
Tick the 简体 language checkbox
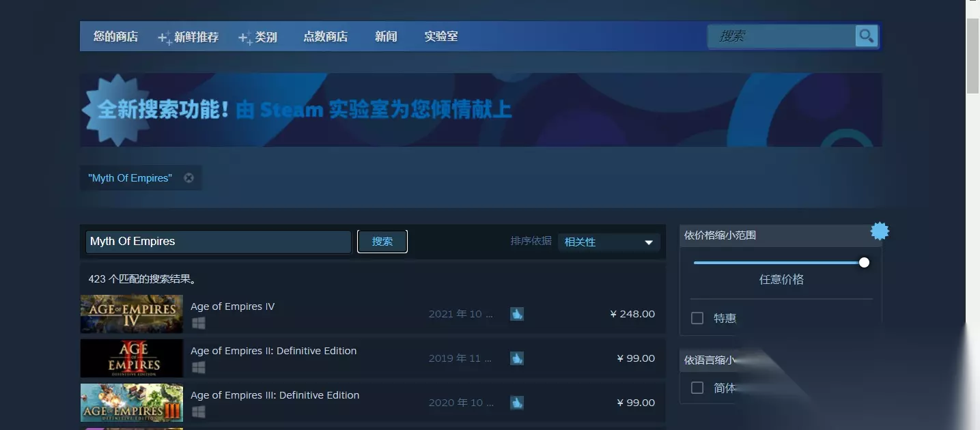point(697,388)
